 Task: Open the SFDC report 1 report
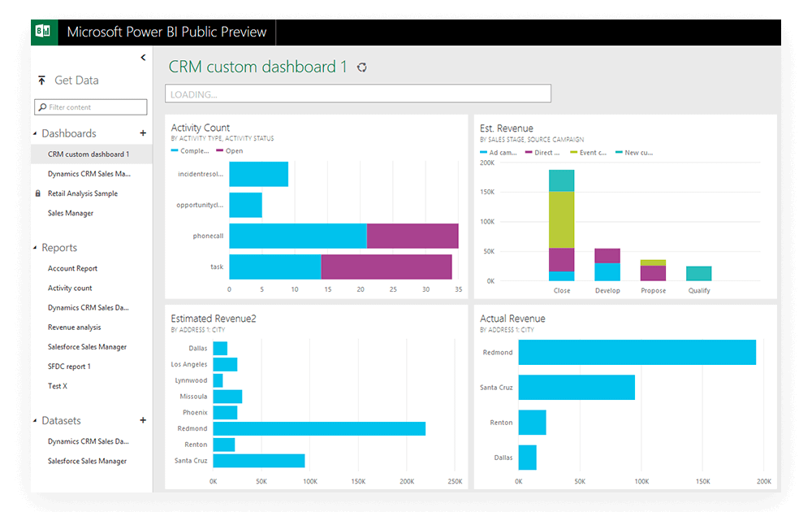click(x=69, y=367)
